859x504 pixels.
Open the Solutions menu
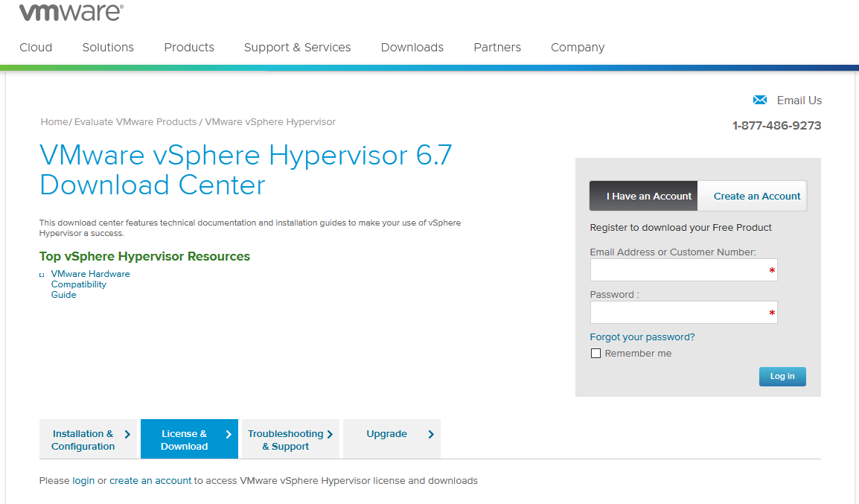point(108,47)
